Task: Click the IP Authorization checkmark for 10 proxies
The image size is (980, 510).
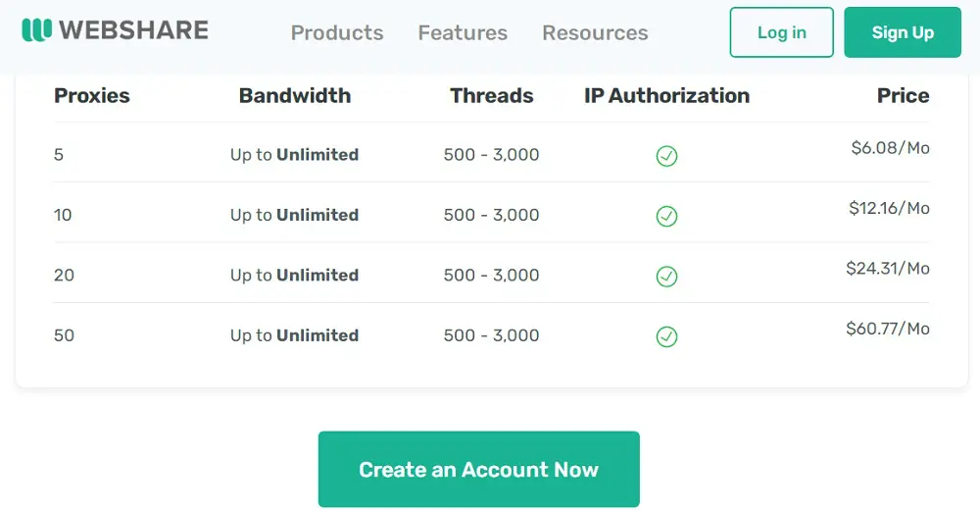Action: click(666, 216)
